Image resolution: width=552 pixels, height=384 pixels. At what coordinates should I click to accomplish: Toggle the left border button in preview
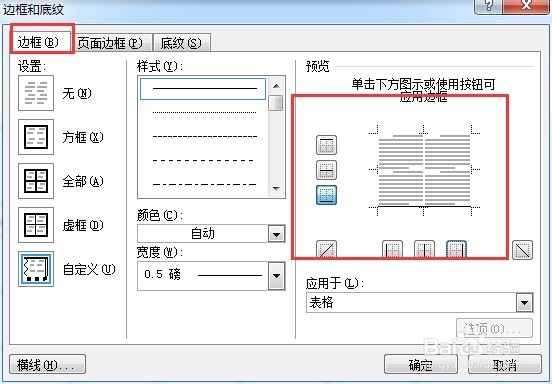(x=392, y=250)
